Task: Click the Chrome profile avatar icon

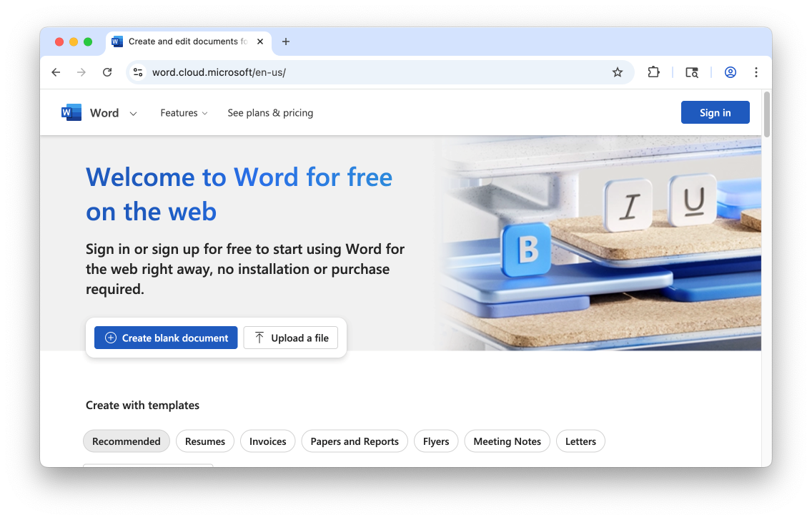Action: pyautogui.click(x=730, y=72)
